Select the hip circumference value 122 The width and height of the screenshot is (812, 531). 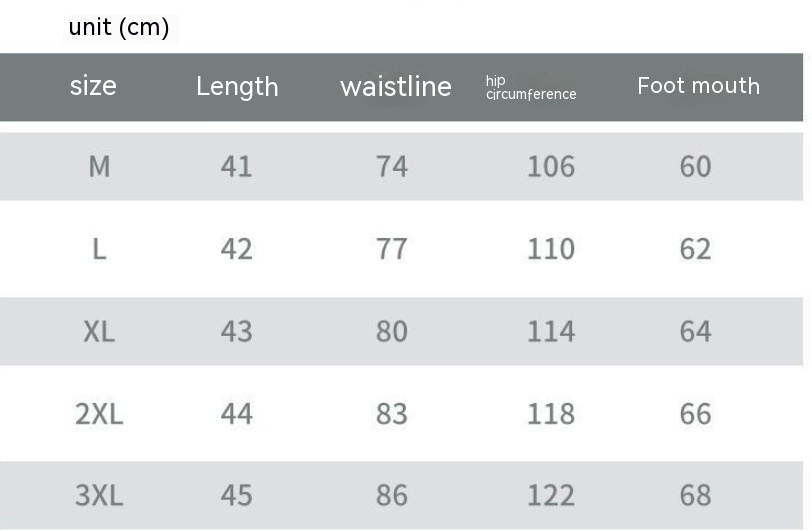pyautogui.click(x=551, y=495)
